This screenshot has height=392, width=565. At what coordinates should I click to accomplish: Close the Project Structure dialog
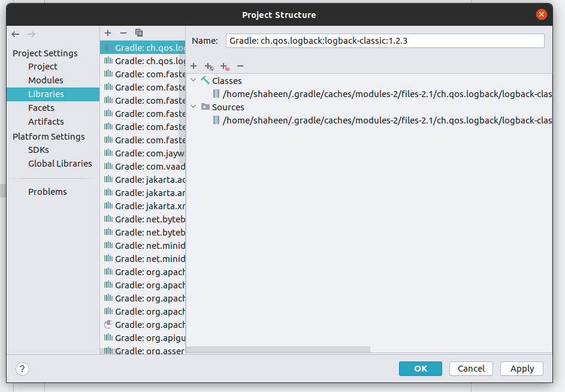(541, 14)
